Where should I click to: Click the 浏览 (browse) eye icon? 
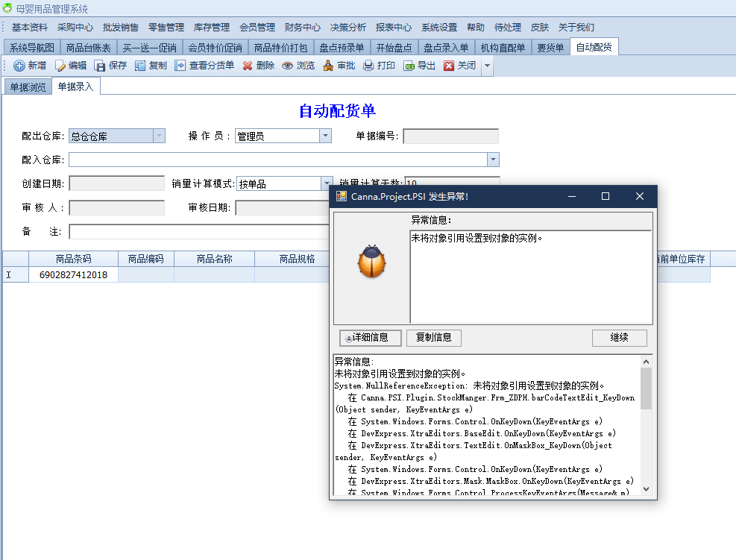287,66
